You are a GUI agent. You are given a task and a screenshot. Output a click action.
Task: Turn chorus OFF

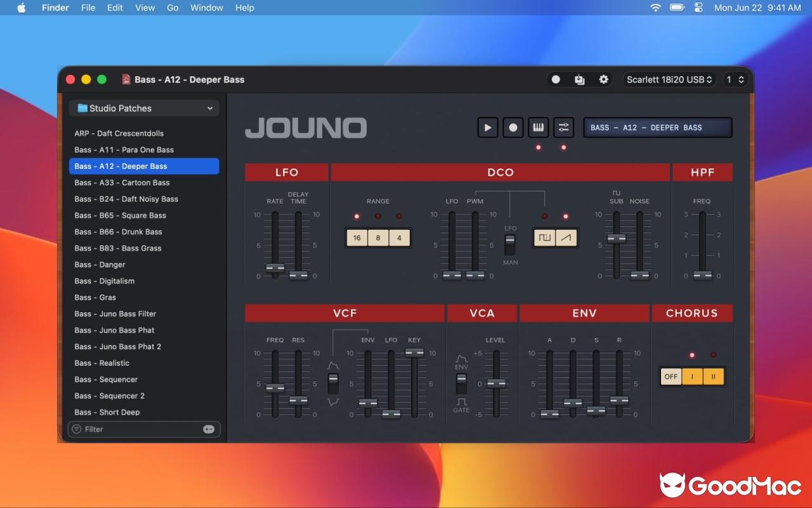tap(671, 377)
